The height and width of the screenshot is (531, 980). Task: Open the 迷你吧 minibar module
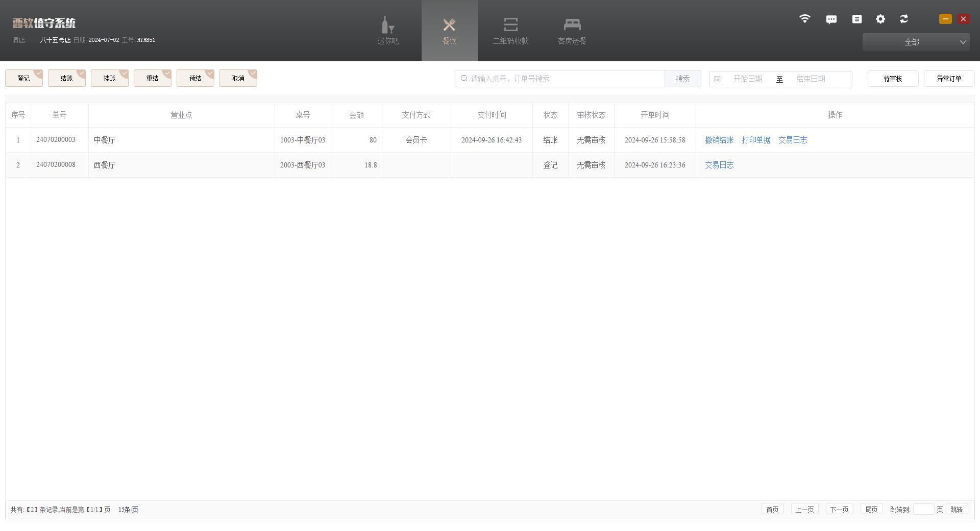coord(388,31)
